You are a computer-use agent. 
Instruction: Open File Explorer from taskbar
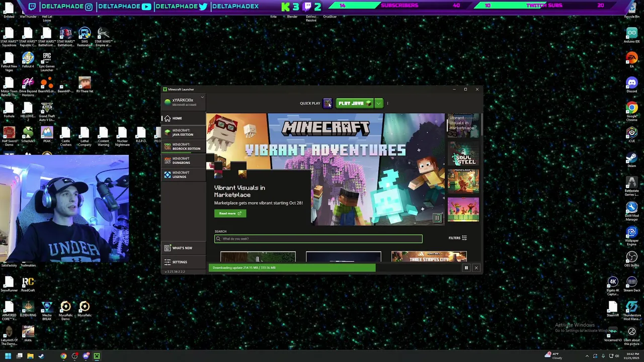(x=30, y=356)
